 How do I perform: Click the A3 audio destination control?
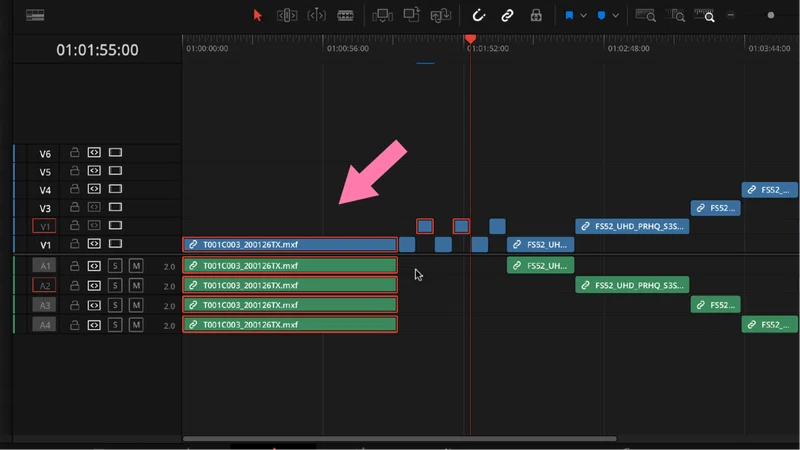44,305
